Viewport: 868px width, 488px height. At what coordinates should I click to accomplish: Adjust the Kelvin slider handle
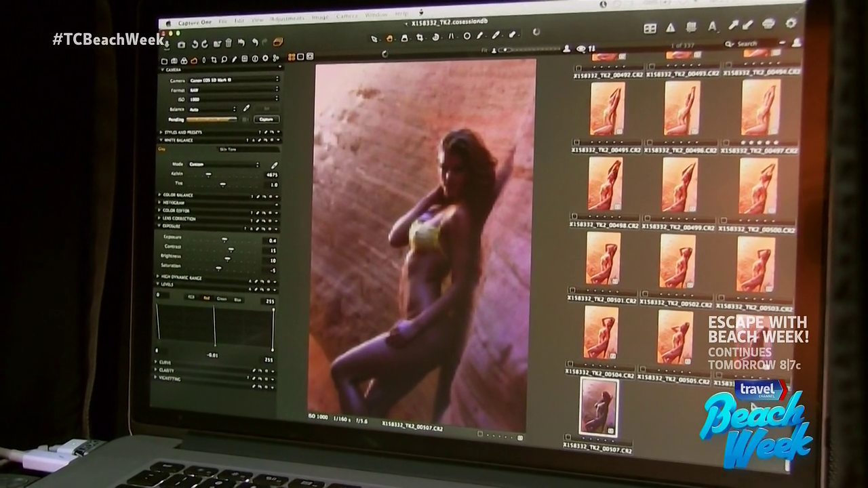tap(208, 175)
